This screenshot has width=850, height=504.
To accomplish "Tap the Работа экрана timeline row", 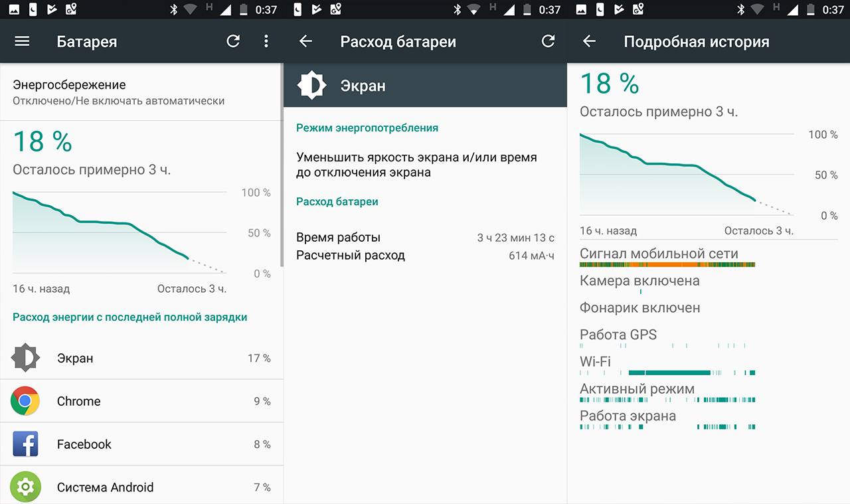I will coord(667,426).
